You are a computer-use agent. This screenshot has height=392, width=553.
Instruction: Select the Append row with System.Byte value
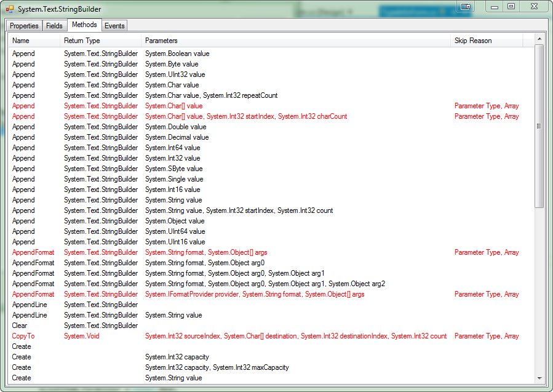(x=271, y=64)
